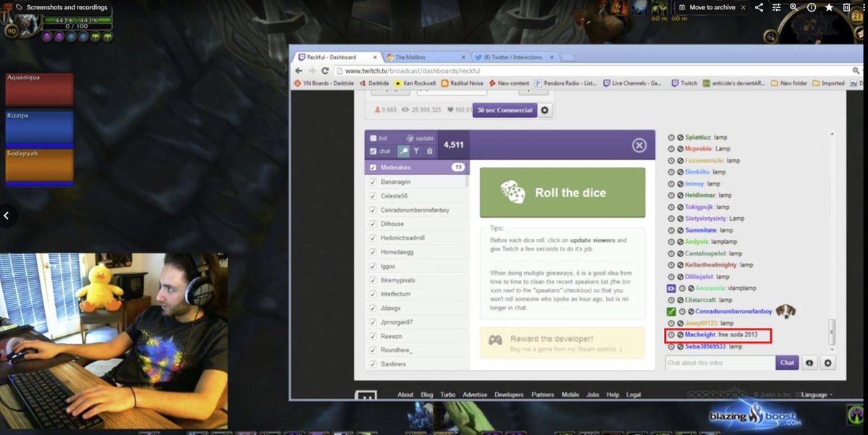Click the browser forward arrow
868x435 pixels.
312,71
